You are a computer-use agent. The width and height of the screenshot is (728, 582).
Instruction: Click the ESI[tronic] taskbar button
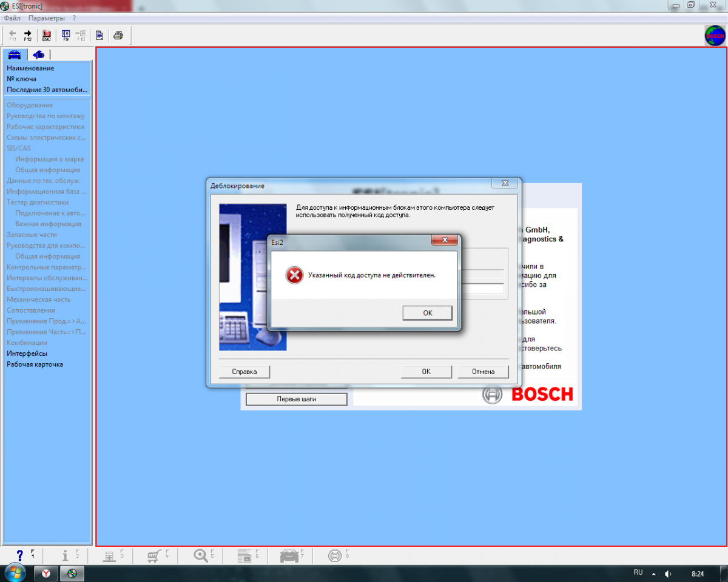click(x=72, y=574)
